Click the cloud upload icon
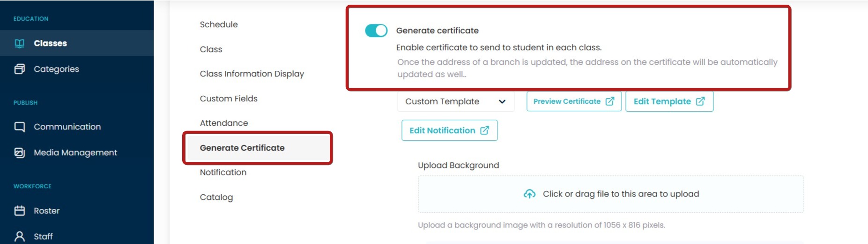Image resolution: width=868 pixels, height=244 pixels. (x=529, y=194)
